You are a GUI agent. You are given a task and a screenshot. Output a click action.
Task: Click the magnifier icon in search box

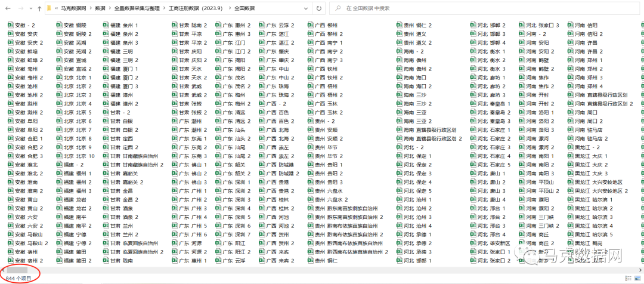(x=338, y=8)
